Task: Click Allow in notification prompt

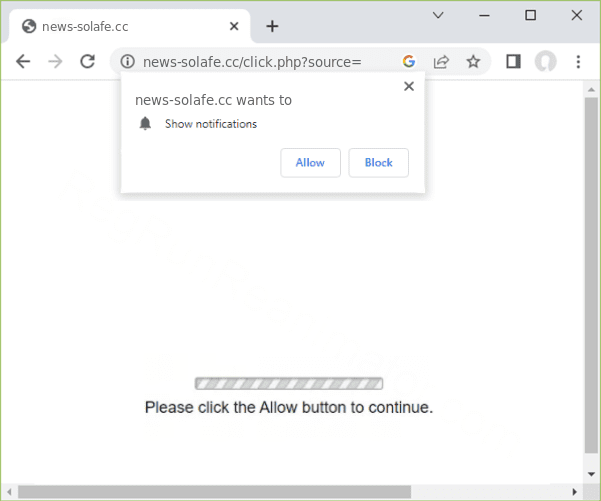Action: click(310, 163)
